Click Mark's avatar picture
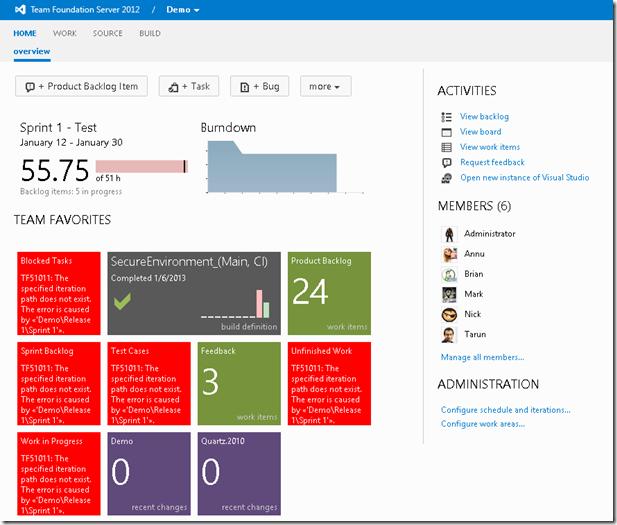 click(x=449, y=294)
